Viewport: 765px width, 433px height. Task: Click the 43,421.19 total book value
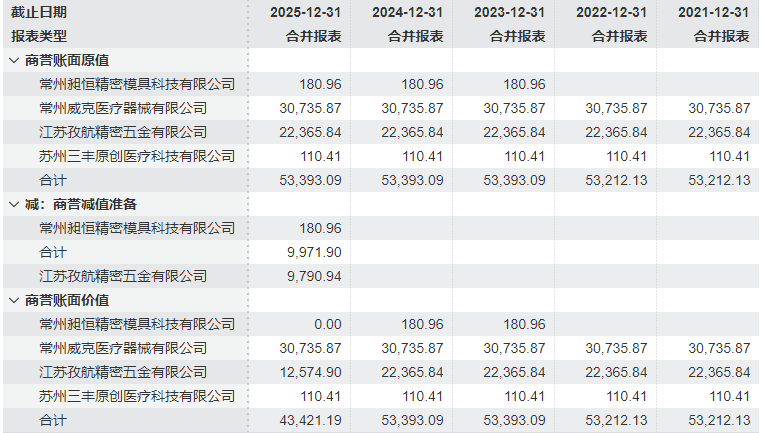point(310,420)
